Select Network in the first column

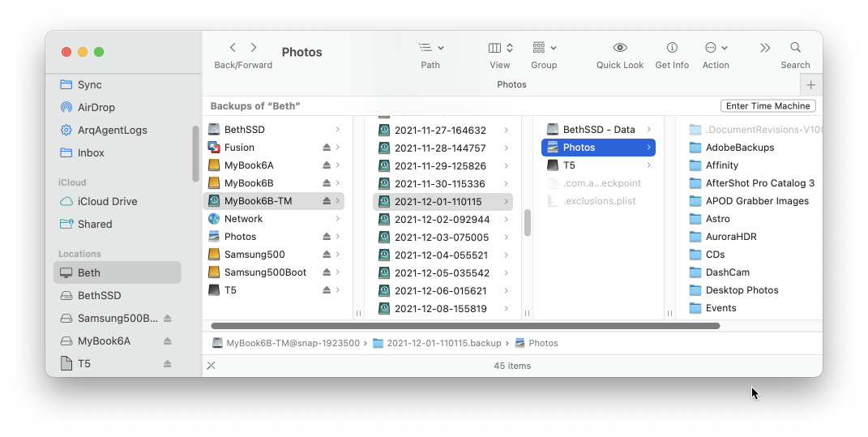[x=274, y=219]
